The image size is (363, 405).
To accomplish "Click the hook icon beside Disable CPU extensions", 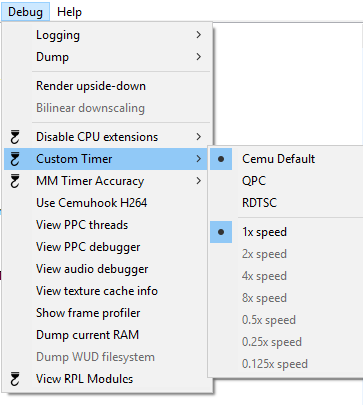I will click(15, 137).
